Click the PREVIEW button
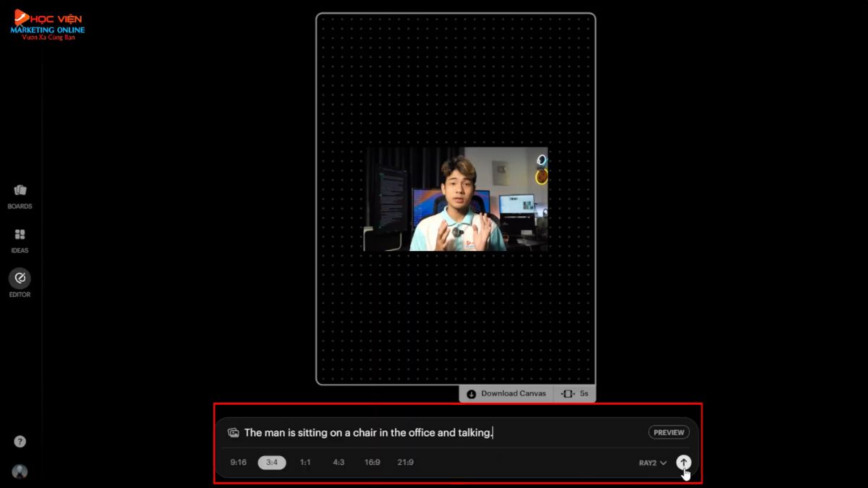This screenshot has width=868, height=488. point(669,432)
